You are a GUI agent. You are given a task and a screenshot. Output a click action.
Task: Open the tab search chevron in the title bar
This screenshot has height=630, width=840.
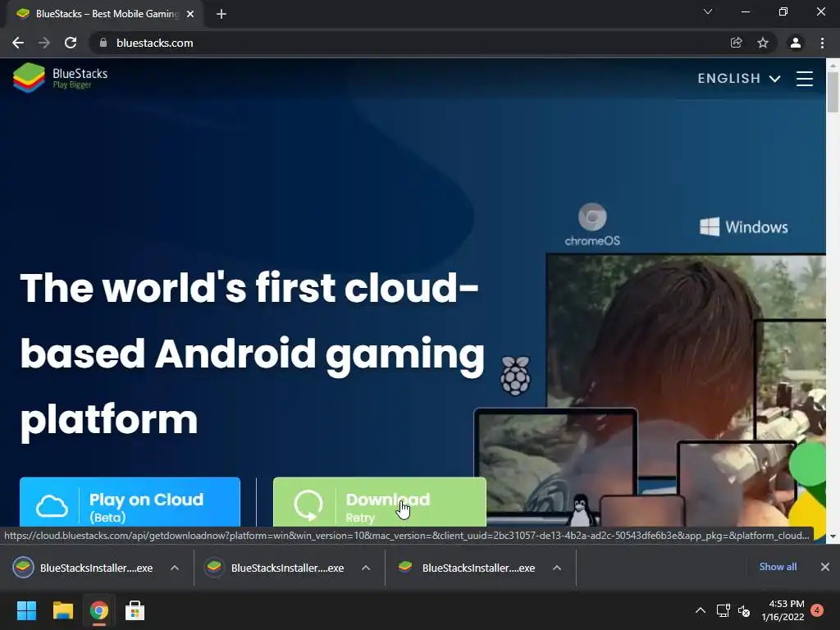click(707, 11)
